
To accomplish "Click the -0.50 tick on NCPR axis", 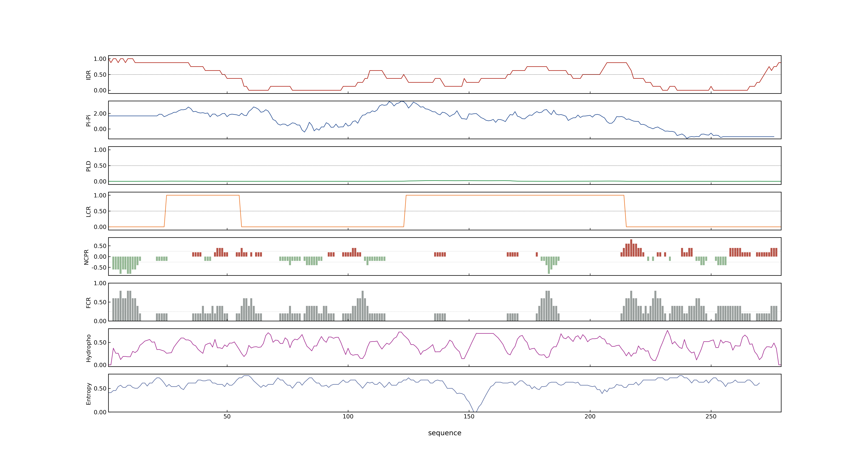I will [99, 268].
